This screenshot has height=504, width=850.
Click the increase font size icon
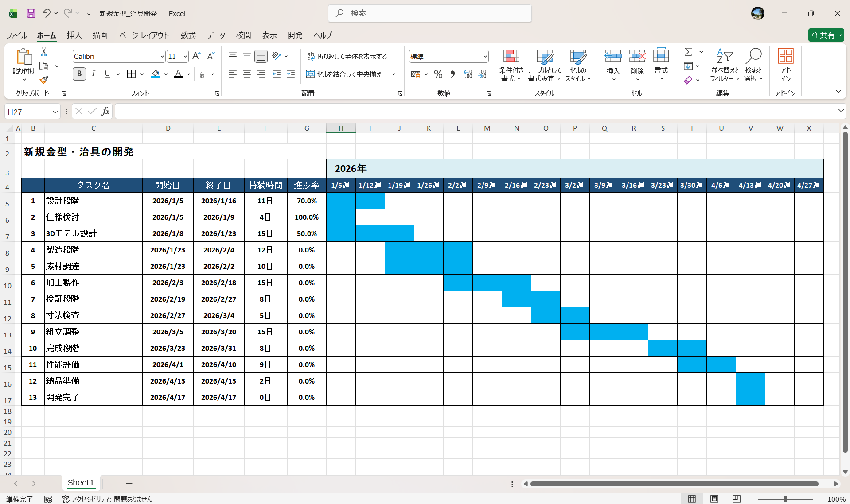coord(196,56)
